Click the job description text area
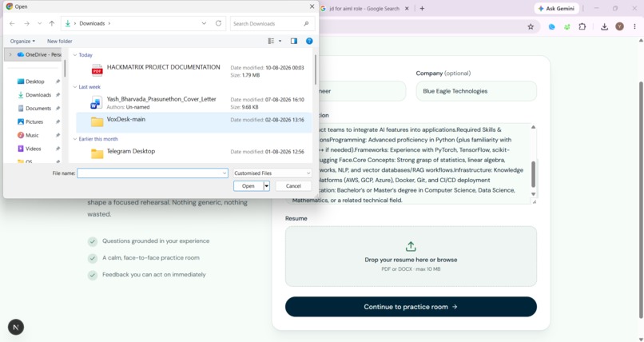The width and height of the screenshot is (644, 342). [411, 163]
